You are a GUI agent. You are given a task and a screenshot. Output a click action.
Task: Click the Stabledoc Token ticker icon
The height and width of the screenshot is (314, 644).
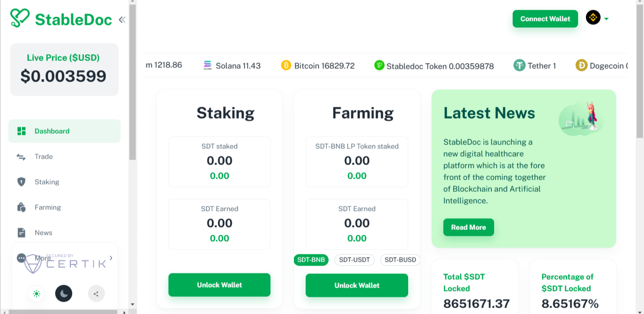click(x=379, y=65)
